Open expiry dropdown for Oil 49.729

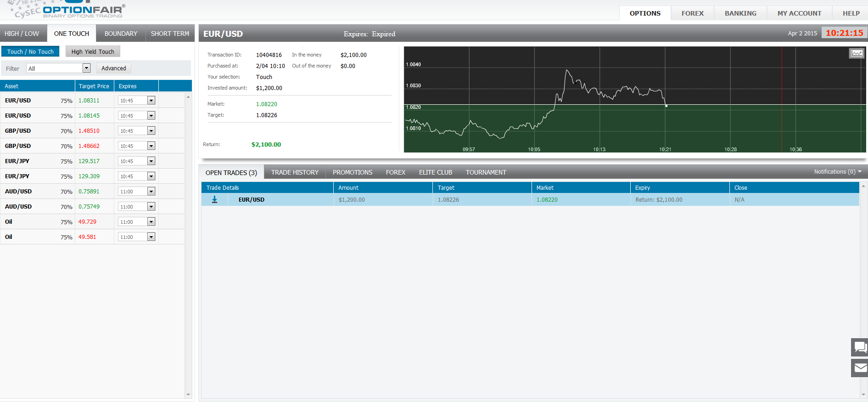pos(151,222)
